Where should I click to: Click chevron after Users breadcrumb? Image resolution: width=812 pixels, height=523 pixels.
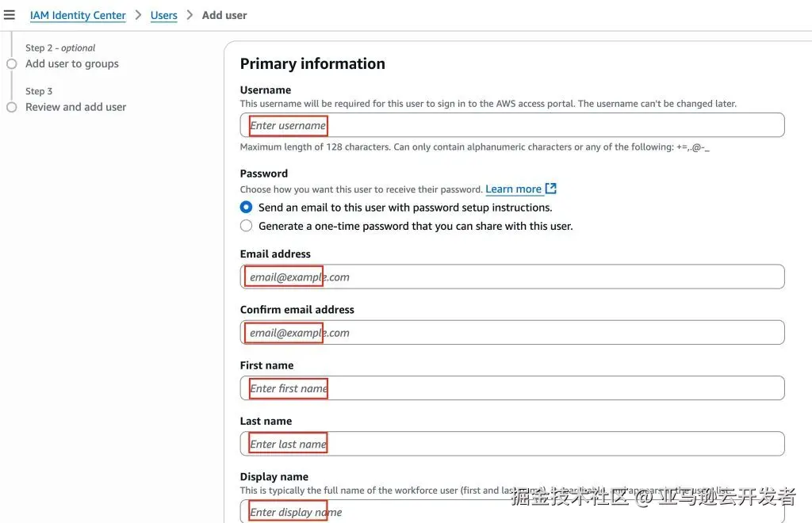[190, 15]
